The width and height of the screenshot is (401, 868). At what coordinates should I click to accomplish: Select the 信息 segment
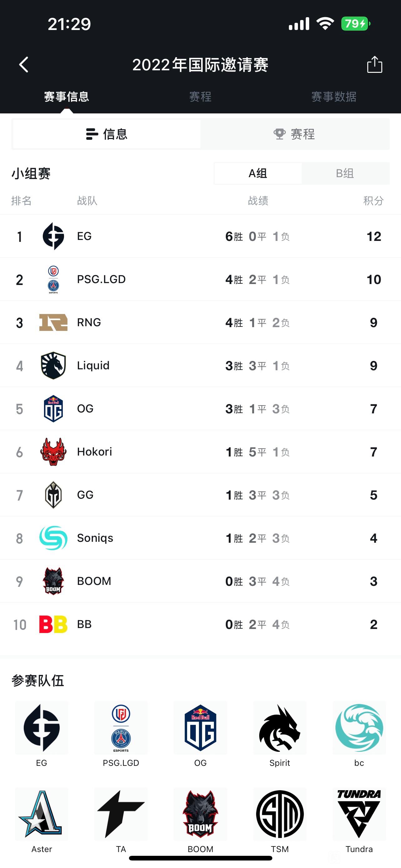point(107,134)
